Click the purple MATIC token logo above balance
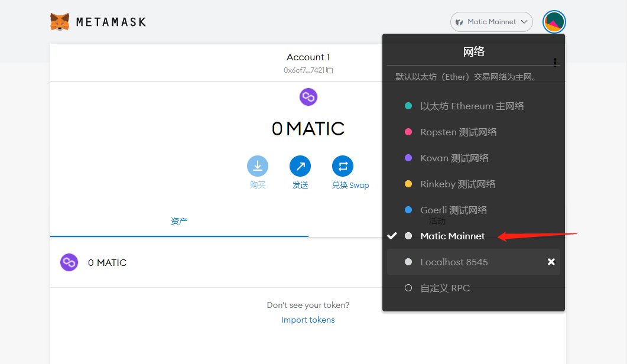Viewport: 627px width, 364px height. (308, 96)
